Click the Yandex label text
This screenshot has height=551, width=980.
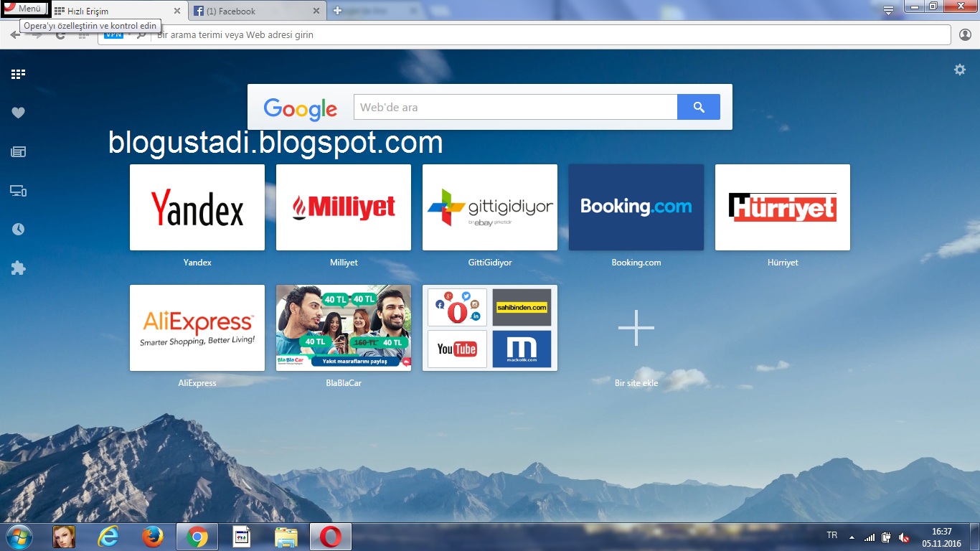click(x=197, y=263)
